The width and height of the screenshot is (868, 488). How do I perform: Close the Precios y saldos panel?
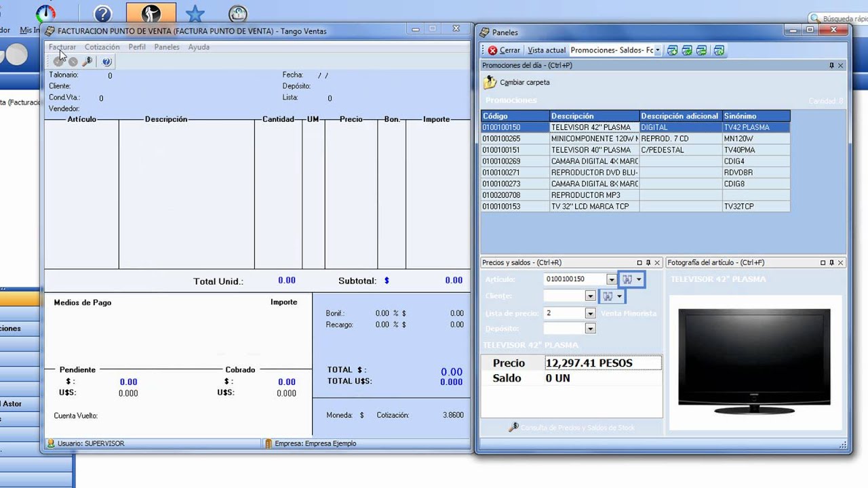pos(657,262)
